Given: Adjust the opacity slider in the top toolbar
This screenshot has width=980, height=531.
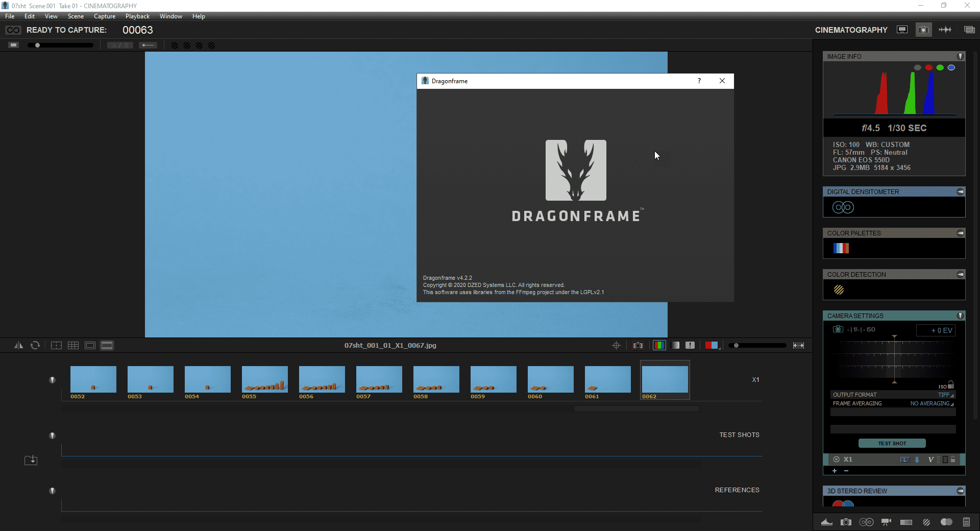Looking at the screenshot, I should click(x=61, y=45).
